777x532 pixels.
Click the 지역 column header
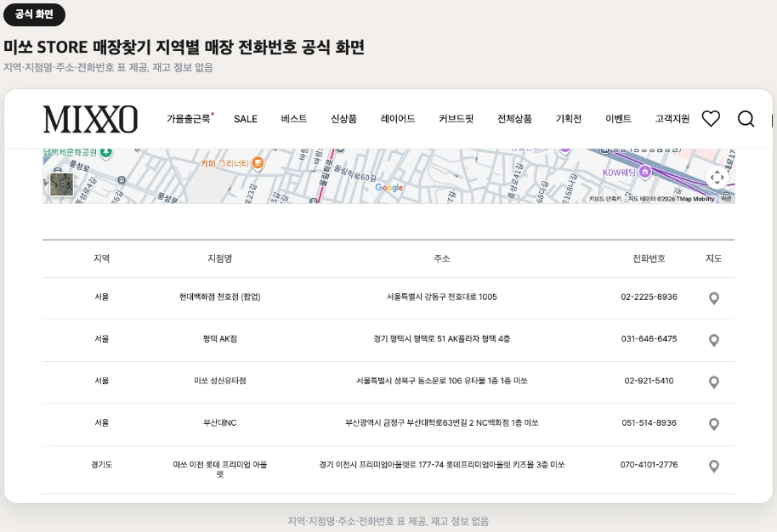(x=101, y=258)
